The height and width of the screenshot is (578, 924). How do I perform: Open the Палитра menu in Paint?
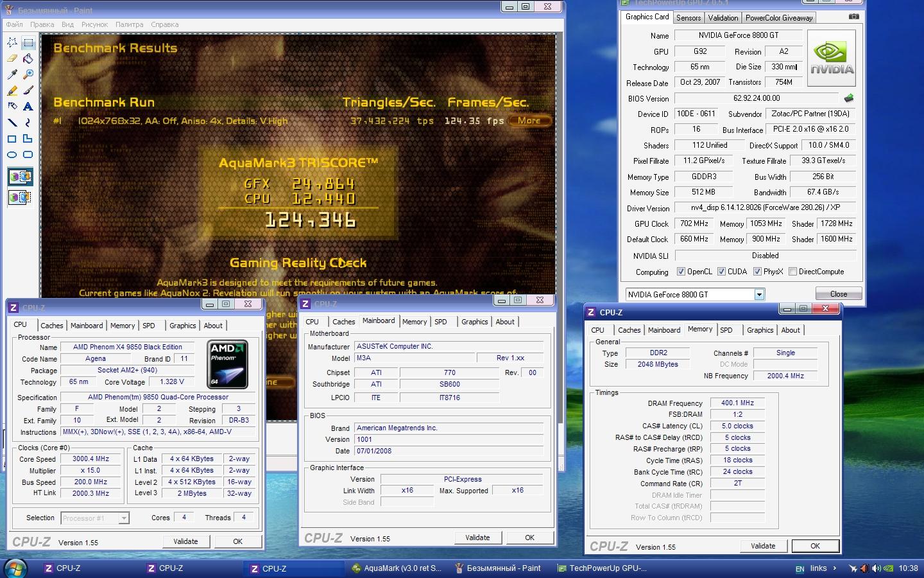coord(130,24)
